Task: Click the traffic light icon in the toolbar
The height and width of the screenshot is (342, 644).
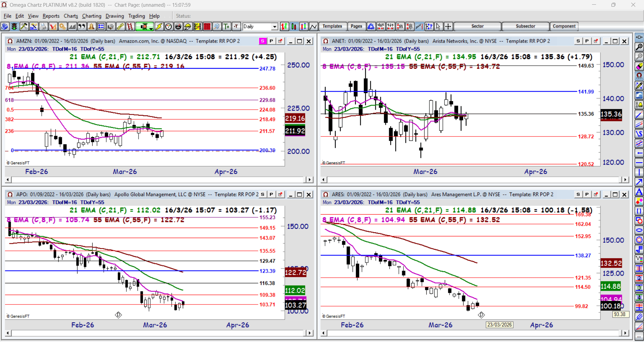Action: tap(14, 26)
